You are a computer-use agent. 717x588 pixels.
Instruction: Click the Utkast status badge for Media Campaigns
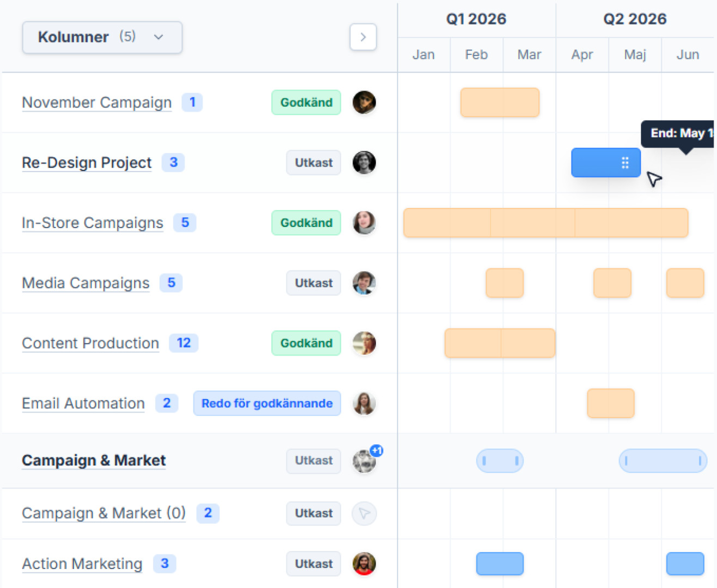tap(314, 283)
